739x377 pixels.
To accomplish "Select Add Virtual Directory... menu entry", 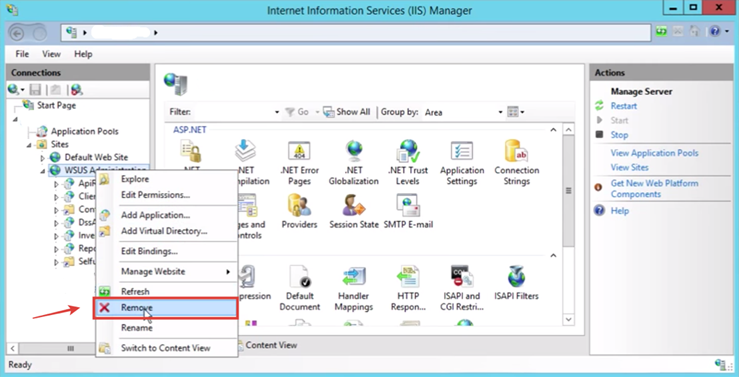I will pos(167,231).
